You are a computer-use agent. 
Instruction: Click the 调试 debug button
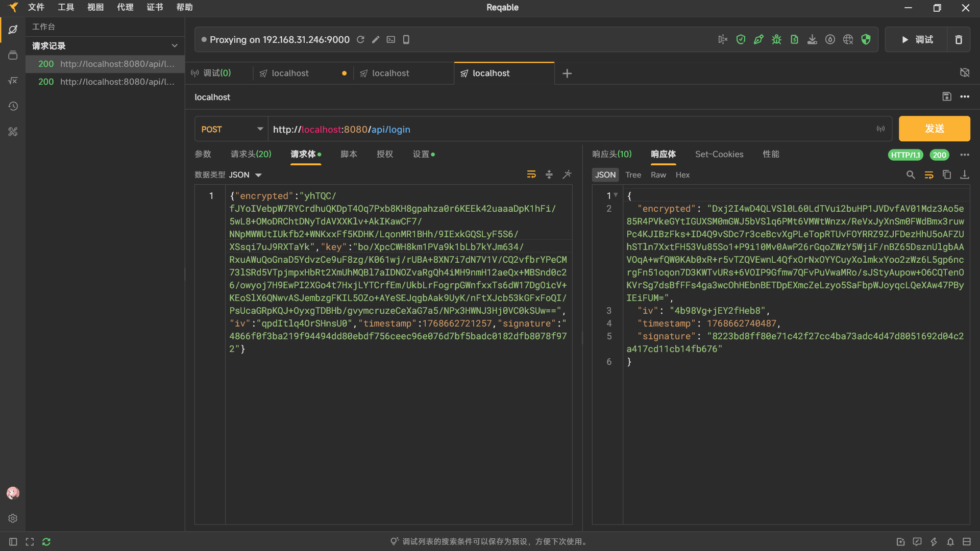[917, 40]
